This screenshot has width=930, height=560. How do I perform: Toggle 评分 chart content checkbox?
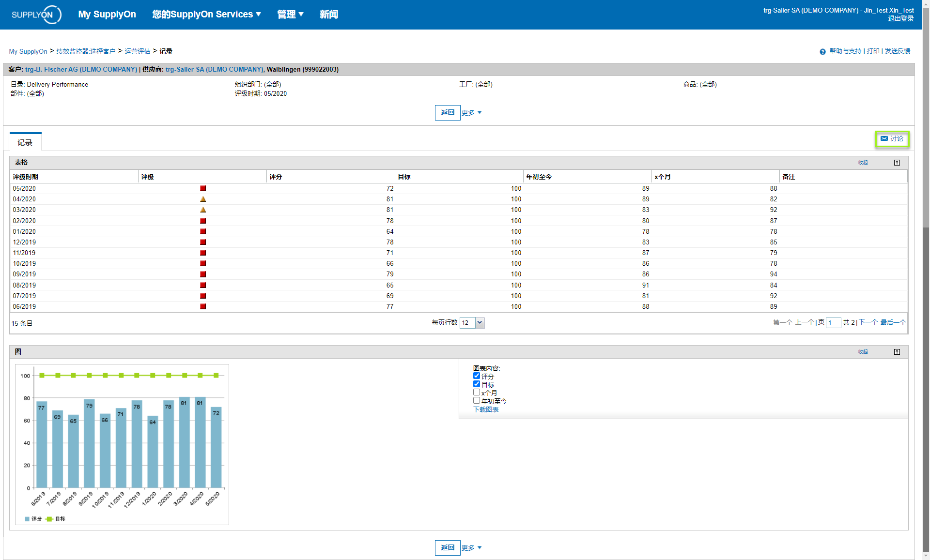pos(477,376)
